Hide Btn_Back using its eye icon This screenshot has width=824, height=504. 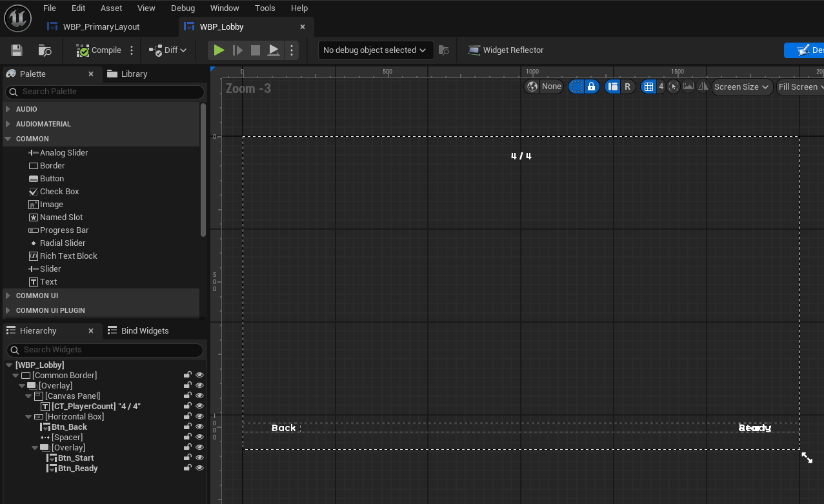tap(199, 427)
